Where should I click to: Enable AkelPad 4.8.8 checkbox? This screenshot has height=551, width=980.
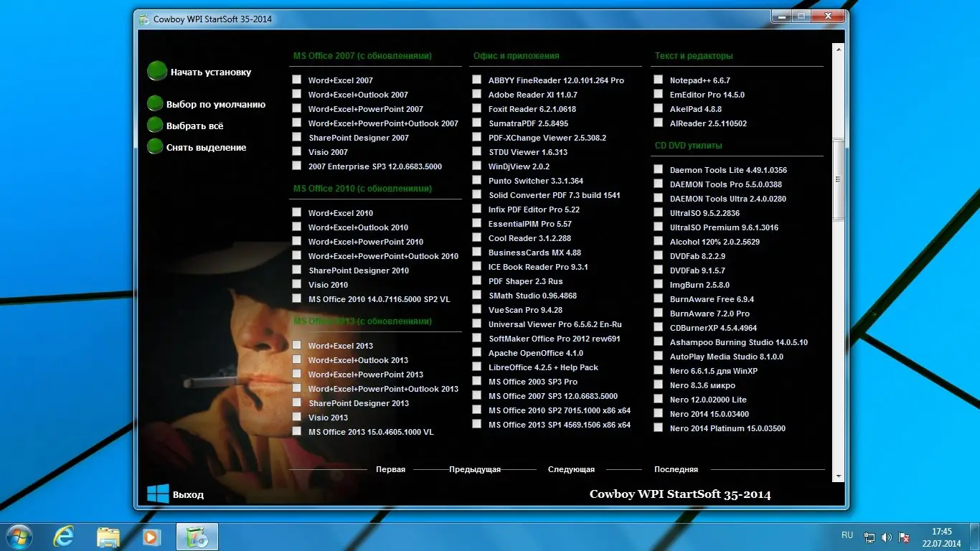659,108
